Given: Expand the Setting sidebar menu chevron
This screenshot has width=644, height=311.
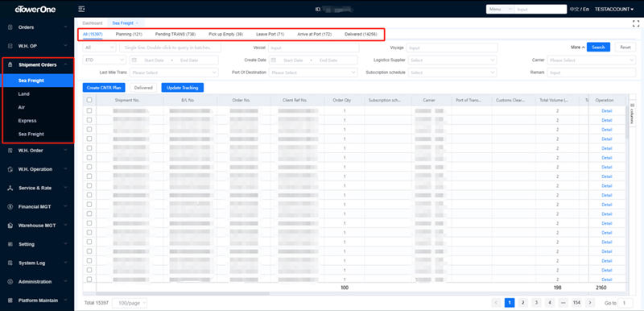Looking at the screenshot, I should click(x=66, y=244).
